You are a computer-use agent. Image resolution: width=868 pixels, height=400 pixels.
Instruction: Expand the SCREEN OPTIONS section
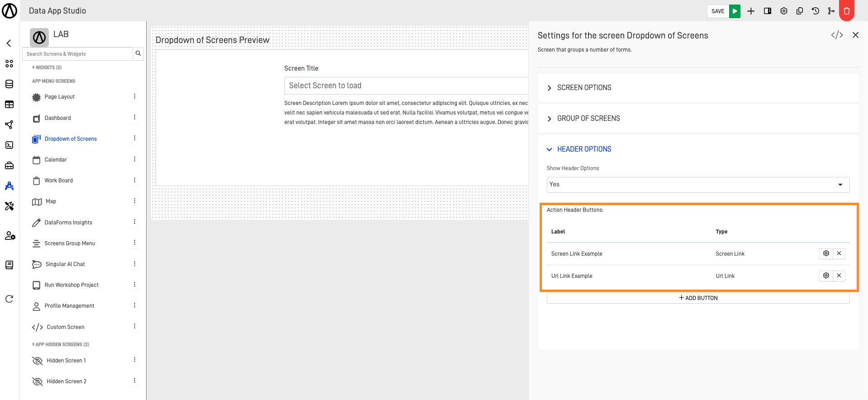[698, 88]
